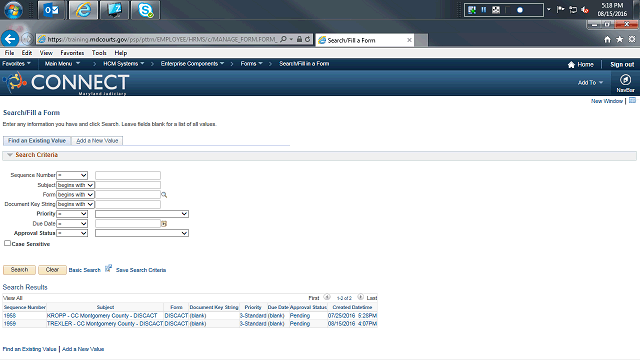Open Document Key String operator dropdown
The height and width of the screenshot is (360, 640).
(x=75, y=204)
